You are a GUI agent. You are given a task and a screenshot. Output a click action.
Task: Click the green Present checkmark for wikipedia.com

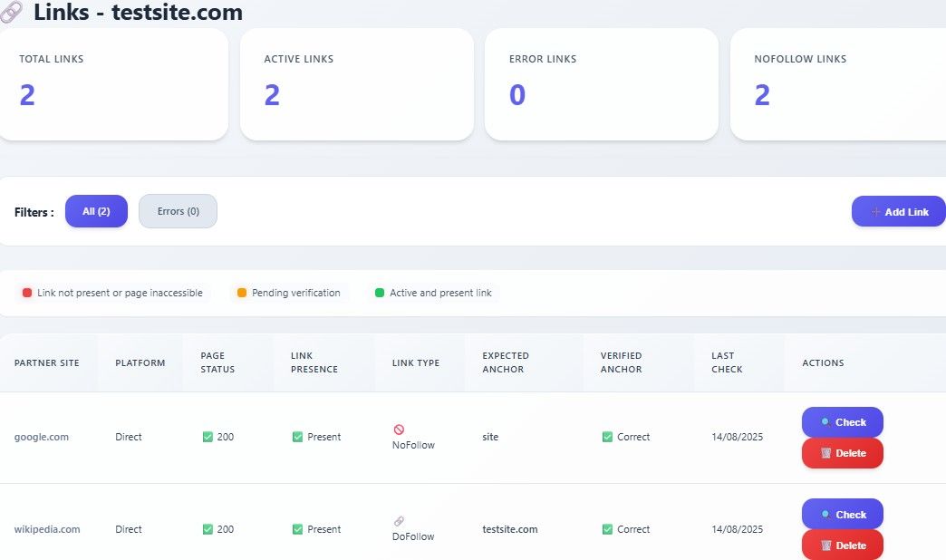(x=297, y=529)
